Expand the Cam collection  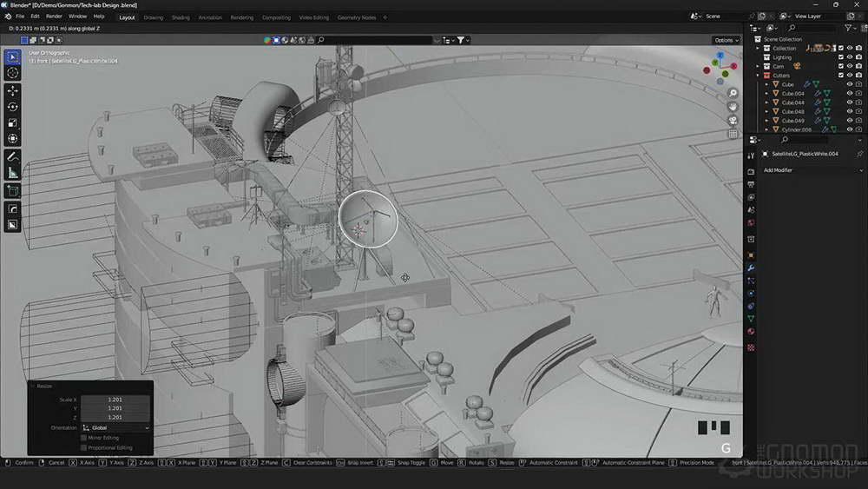coord(758,67)
